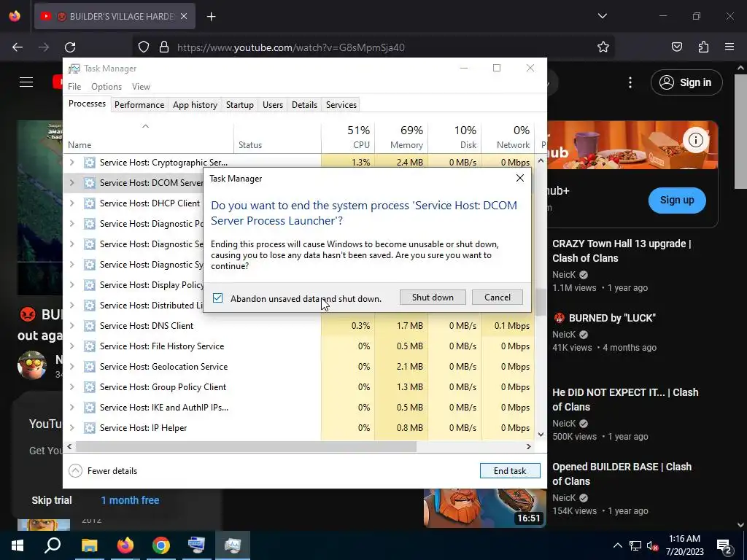This screenshot has width=747, height=560.
Task: Open Task Manager View menu
Action: tap(141, 87)
